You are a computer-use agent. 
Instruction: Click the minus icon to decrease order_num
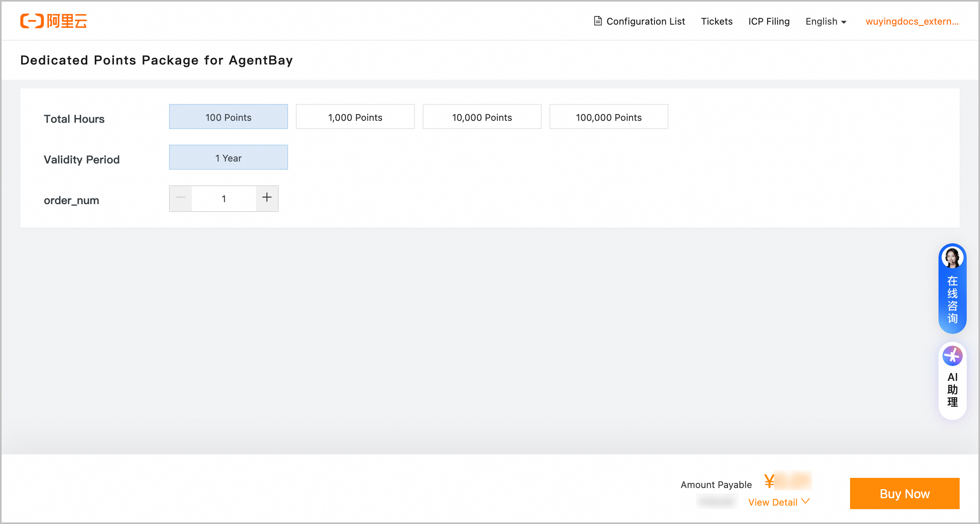(181, 198)
